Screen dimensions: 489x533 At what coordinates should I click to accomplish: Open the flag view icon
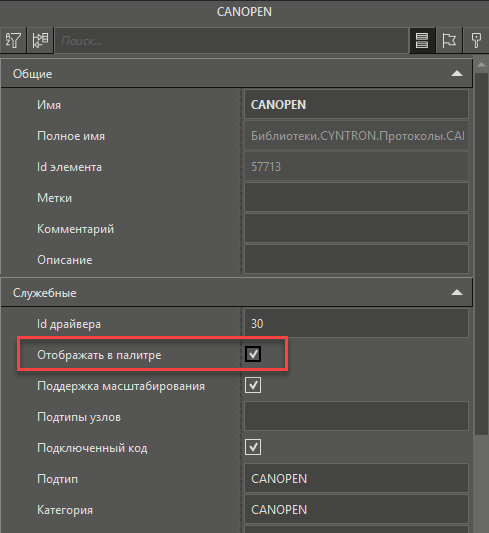pyautogui.click(x=449, y=40)
